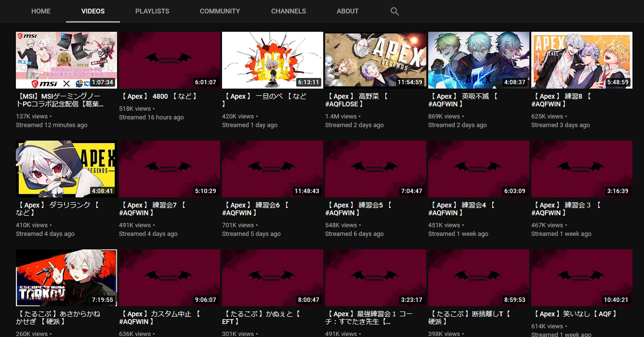
Task: Open the 4:08:37 blue-haired trio thumbnail
Action: tap(479, 60)
